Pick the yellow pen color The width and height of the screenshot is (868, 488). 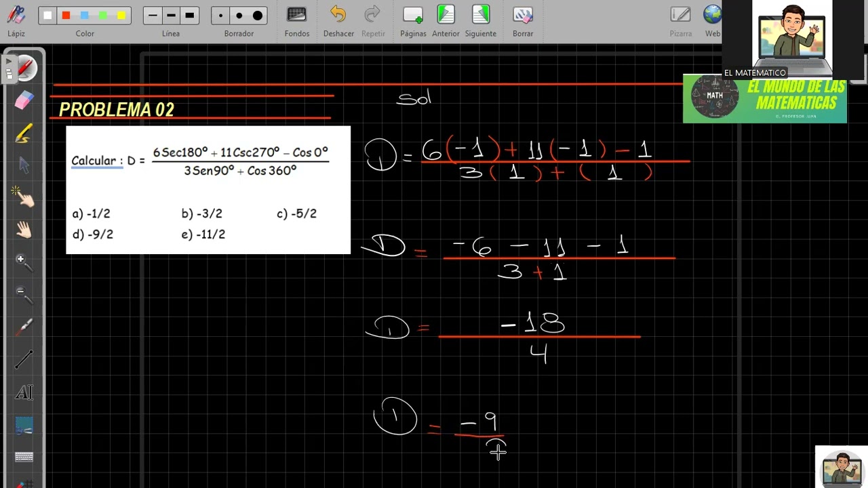coord(121,16)
